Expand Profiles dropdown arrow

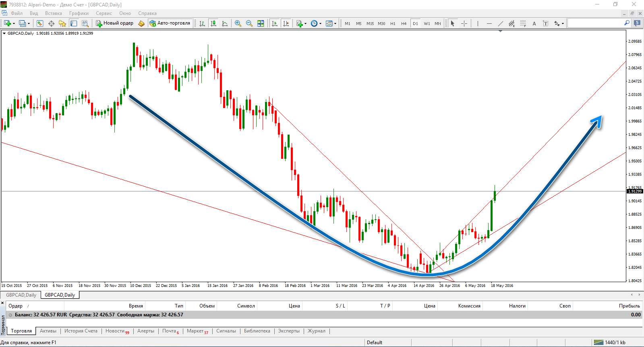[x=29, y=23]
